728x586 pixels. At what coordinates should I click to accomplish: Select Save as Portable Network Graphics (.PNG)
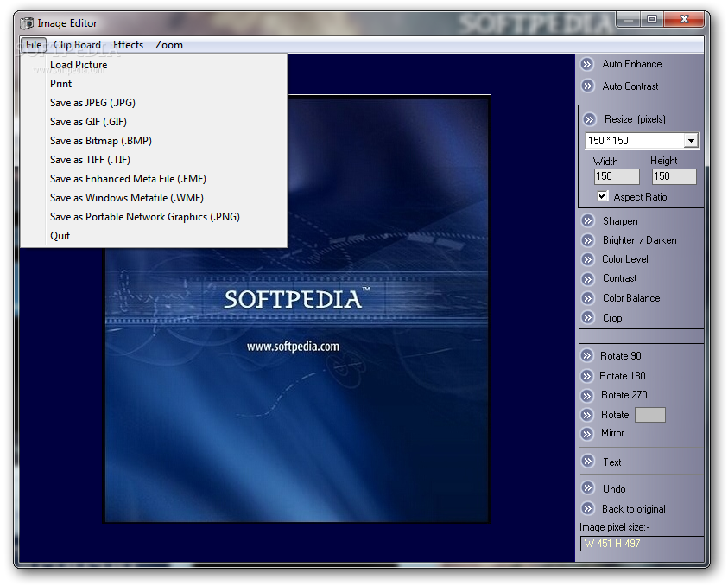[154, 217]
